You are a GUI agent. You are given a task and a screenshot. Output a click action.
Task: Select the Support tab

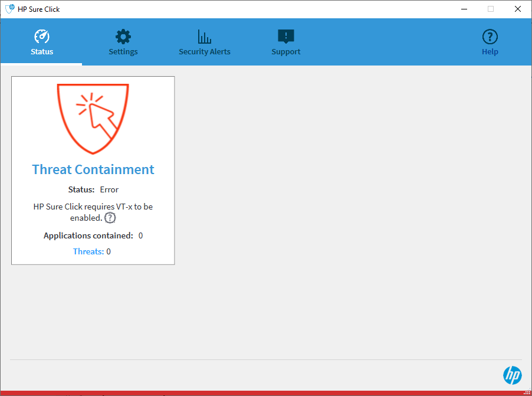(x=285, y=41)
